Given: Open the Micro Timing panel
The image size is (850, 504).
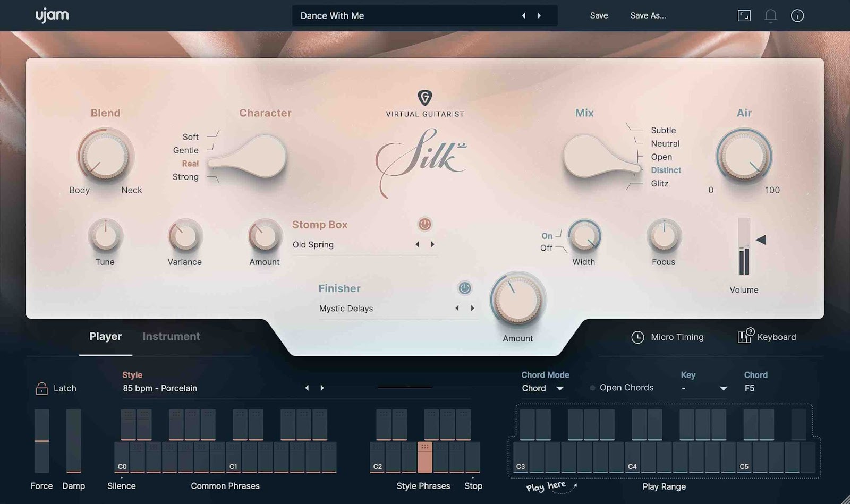Looking at the screenshot, I should tap(668, 337).
